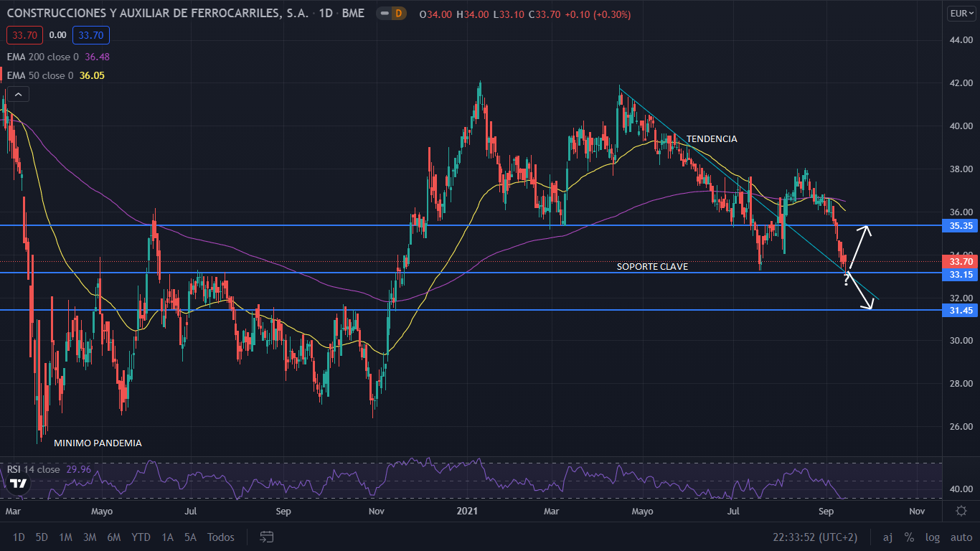Open the EUR currency dropdown
Image resolution: width=980 pixels, height=551 pixels.
(x=959, y=13)
